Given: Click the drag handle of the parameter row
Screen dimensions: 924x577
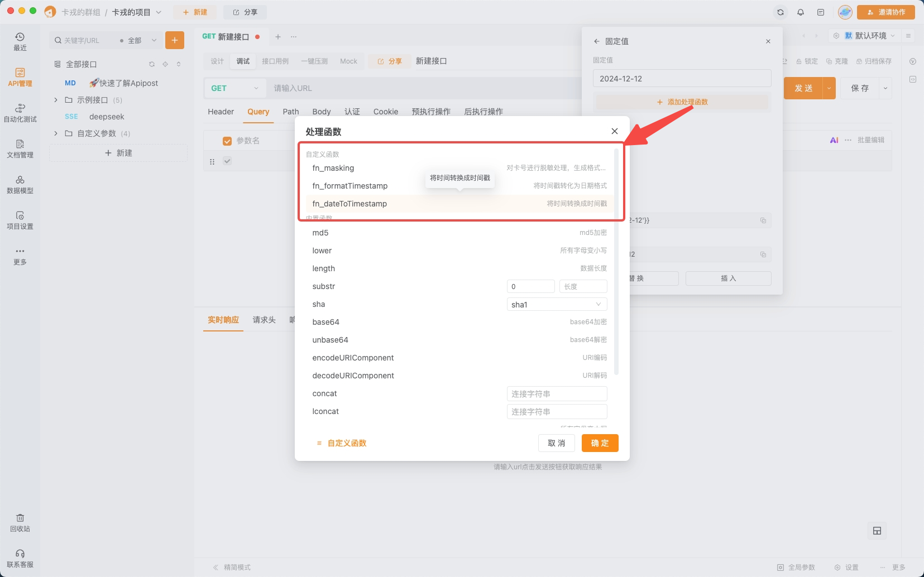Looking at the screenshot, I should (x=212, y=161).
